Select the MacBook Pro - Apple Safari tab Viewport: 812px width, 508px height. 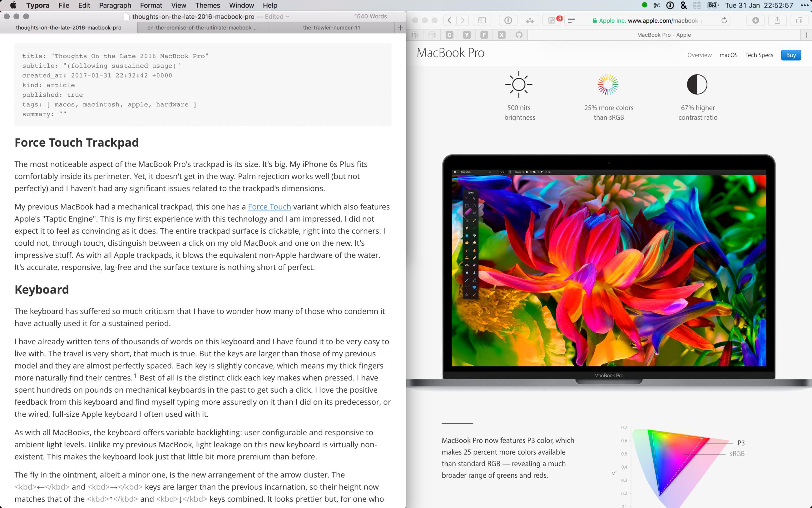664,35
